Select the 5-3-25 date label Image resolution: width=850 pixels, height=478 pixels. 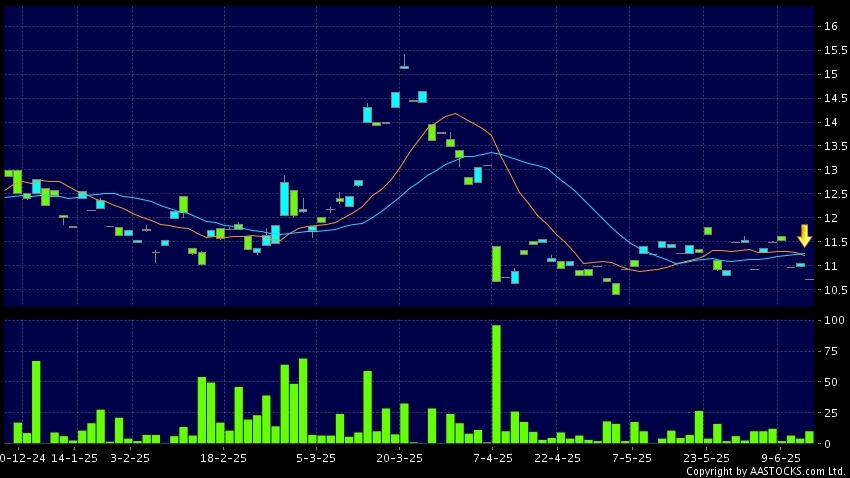315,458
